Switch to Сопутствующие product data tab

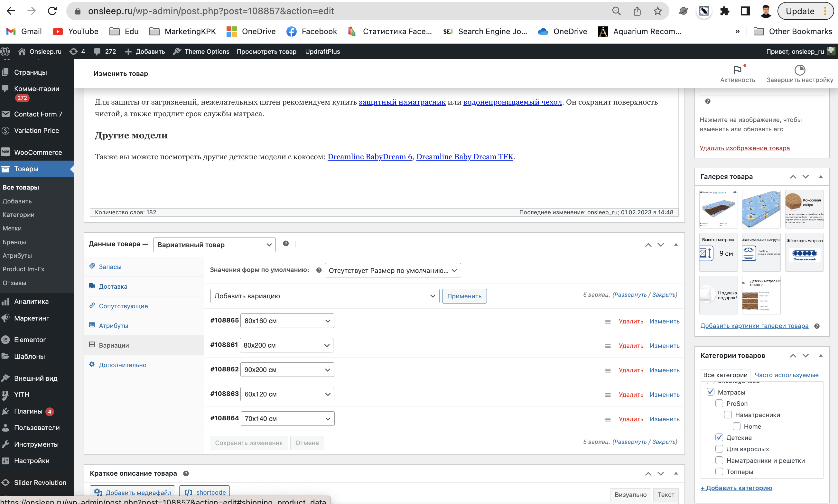pos(144,306)
